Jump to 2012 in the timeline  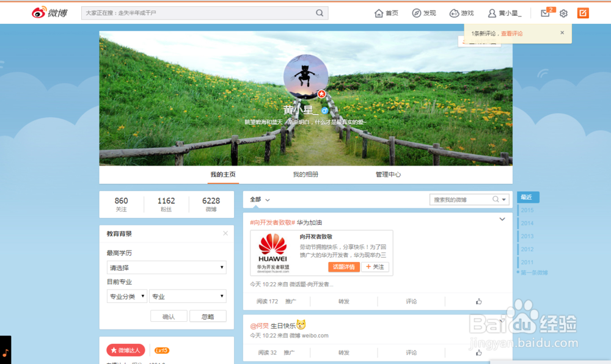coord(527,249)
